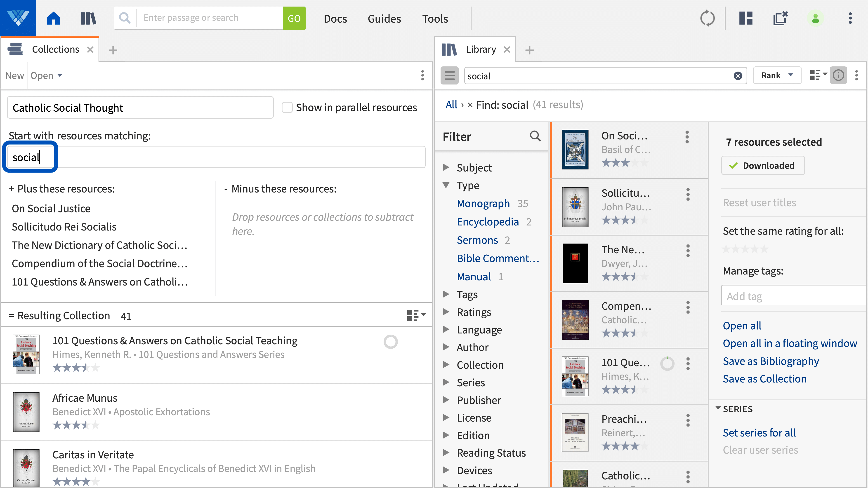This screenshot has height=488, width=868.
Task: Click the close all panels icon
Action: [780, 18]
